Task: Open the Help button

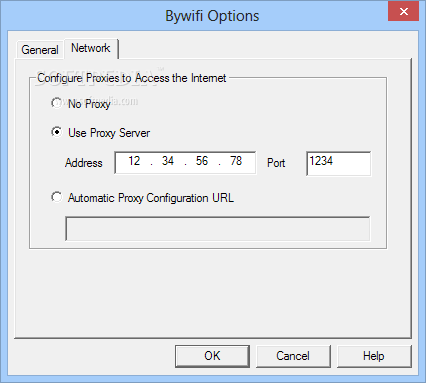Action: coord(374,356)
